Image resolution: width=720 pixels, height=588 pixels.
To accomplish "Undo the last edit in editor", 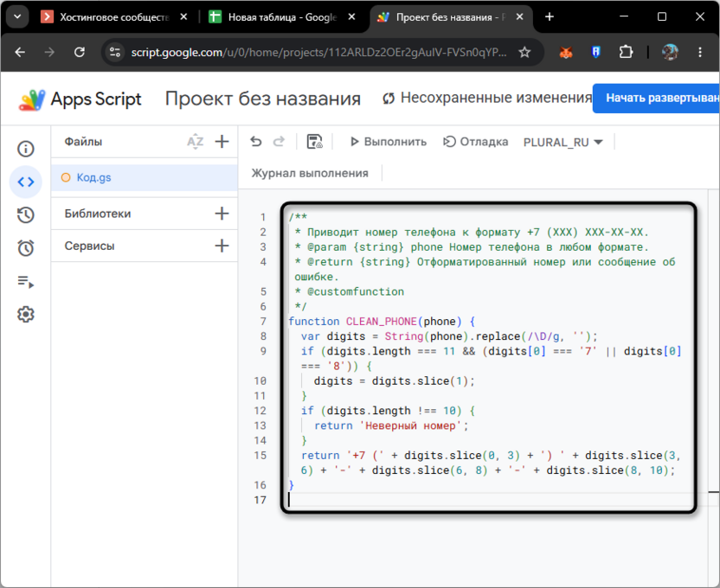I will click(x=256, y=142).
